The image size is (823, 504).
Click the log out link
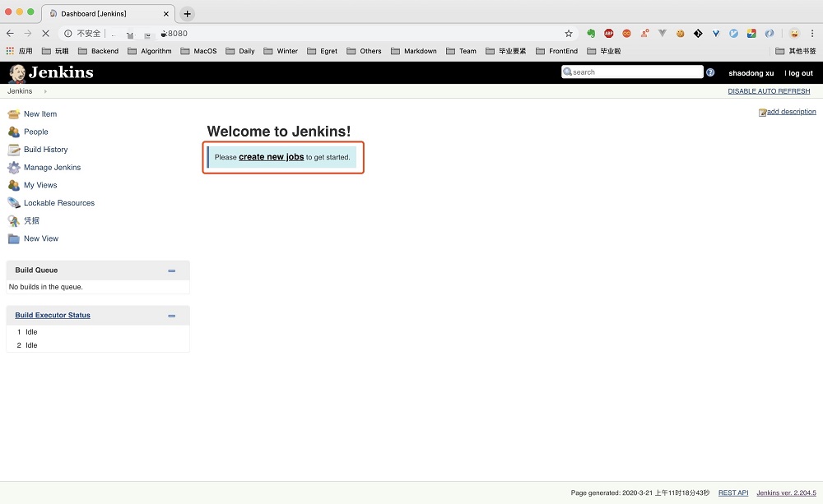pyautogui.click(x=801, y=73)
